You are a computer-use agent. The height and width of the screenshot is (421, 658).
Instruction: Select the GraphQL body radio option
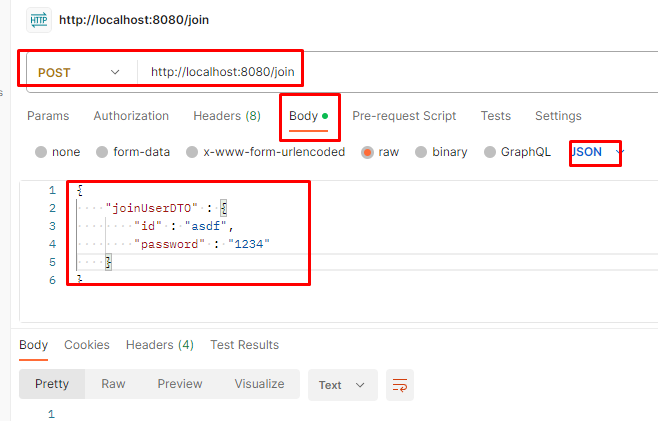coord(490,152)
